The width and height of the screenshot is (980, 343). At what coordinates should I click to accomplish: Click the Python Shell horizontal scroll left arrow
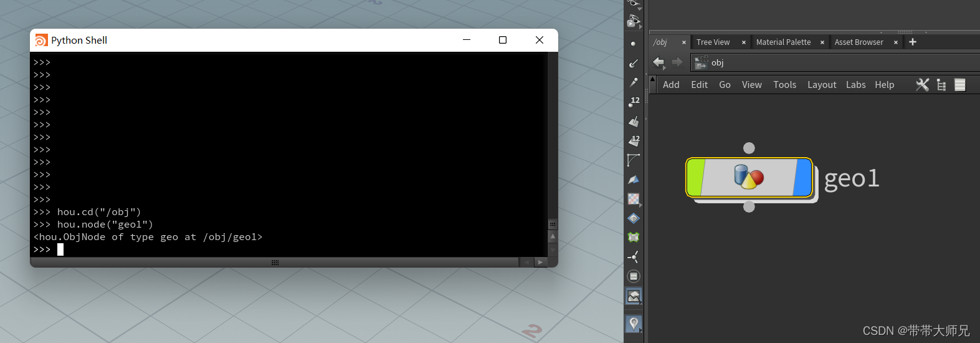tap(527, 263)
